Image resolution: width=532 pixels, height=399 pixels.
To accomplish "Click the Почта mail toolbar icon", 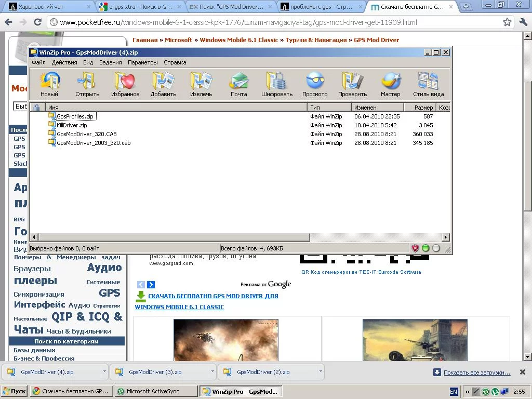I will click(x=239, y=84).
